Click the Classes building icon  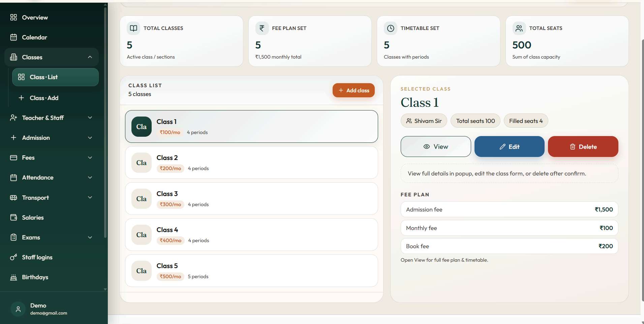pyautogui.click(x=13, y=57)
